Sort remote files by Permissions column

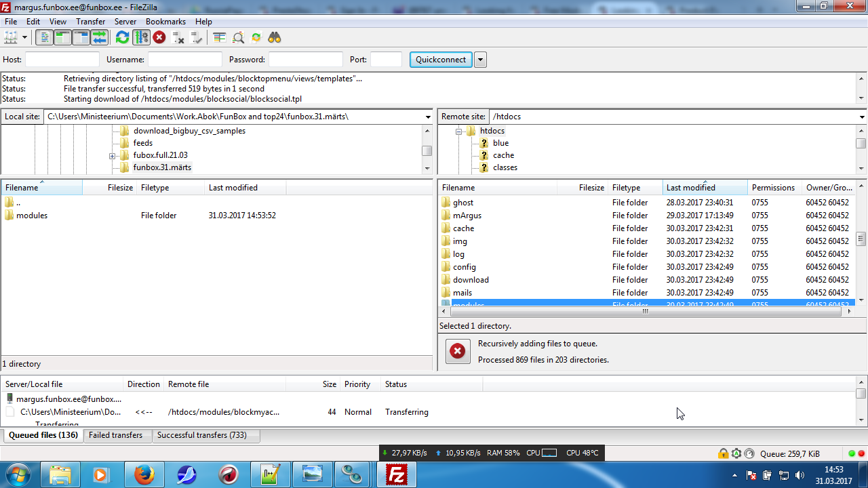coord(774,188)
